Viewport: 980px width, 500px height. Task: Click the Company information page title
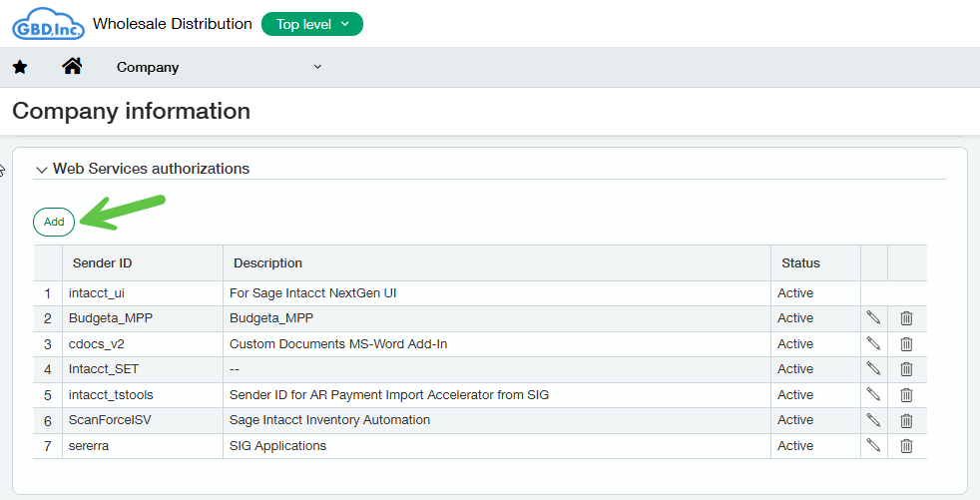(x=132, y=111)
